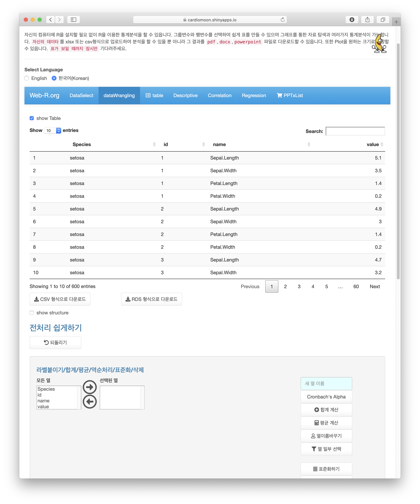Click the Safari share icon
420x504 pixels.
coord(367,20)
